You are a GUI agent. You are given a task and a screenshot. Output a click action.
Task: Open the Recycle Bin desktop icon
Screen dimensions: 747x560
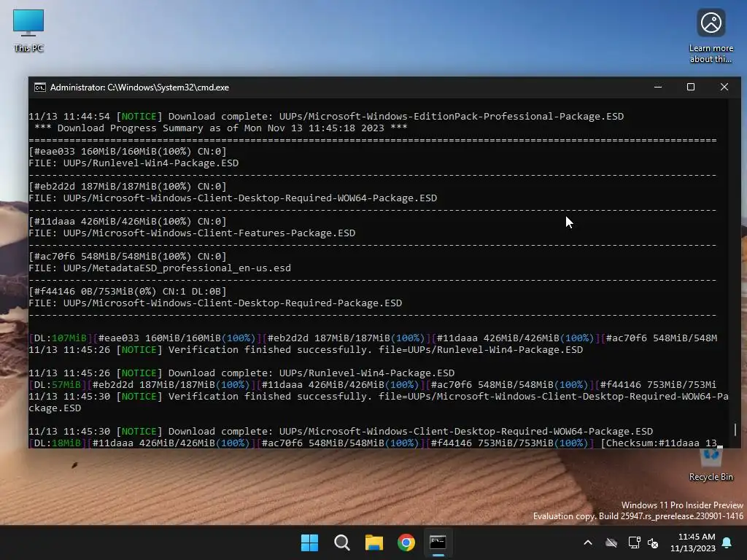[711, 464]
